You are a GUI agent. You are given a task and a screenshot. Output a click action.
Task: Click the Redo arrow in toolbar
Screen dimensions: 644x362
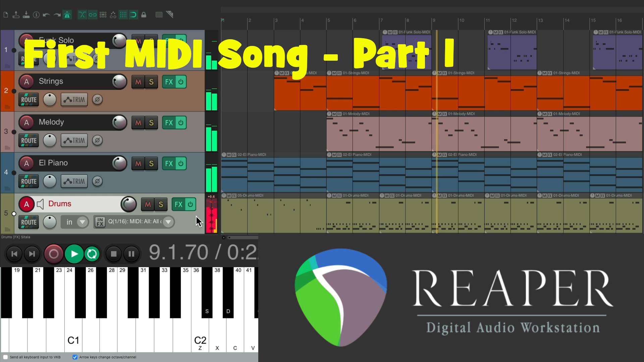coord(57,15)
